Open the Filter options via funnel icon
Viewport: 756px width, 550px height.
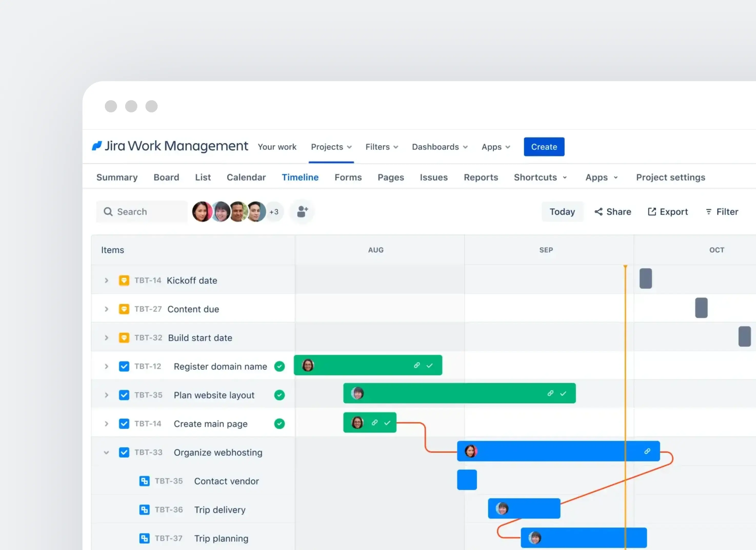click(709, 211)
